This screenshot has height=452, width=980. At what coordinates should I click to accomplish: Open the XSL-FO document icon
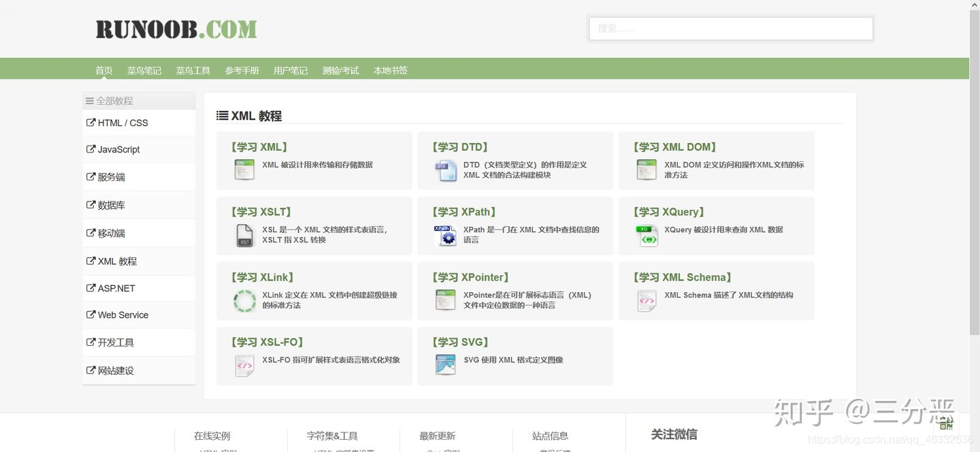pyautogui.click(x=244, y=366)
